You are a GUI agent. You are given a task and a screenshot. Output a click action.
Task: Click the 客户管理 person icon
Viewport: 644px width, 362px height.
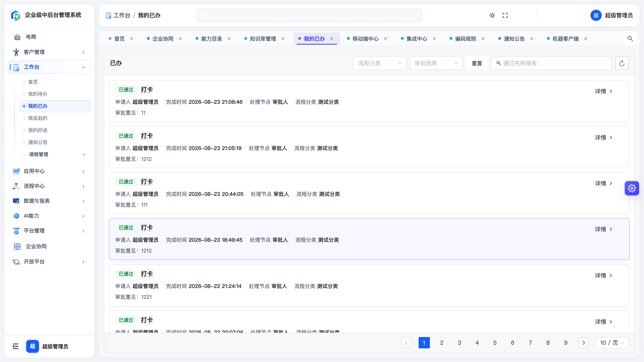click(x=16, y=52)
